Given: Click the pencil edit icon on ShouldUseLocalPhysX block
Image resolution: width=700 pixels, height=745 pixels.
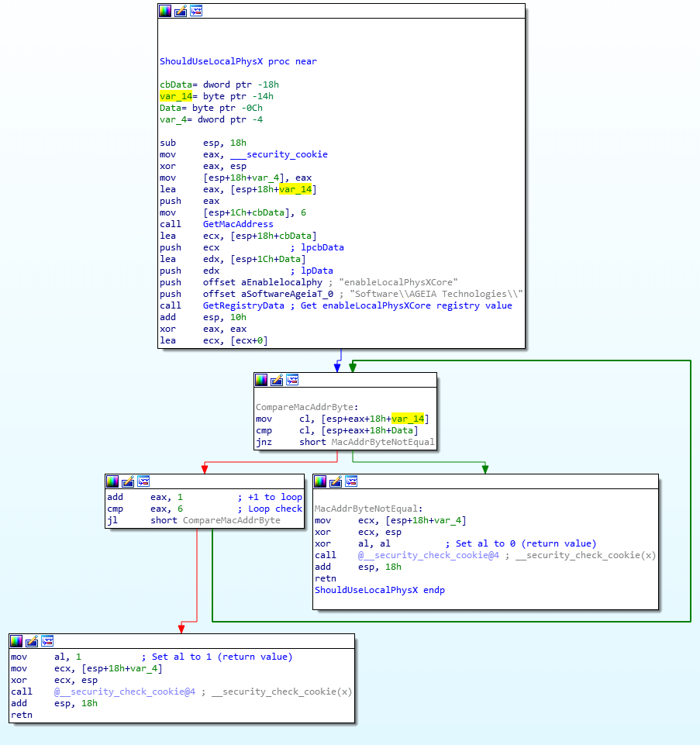Looking at the screenshot, I should [x=180, y=11].
